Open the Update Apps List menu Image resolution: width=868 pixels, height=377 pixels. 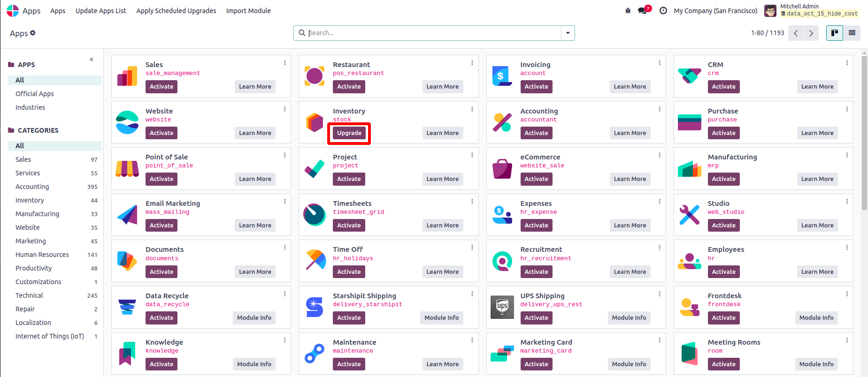click(x=100, y=11)
